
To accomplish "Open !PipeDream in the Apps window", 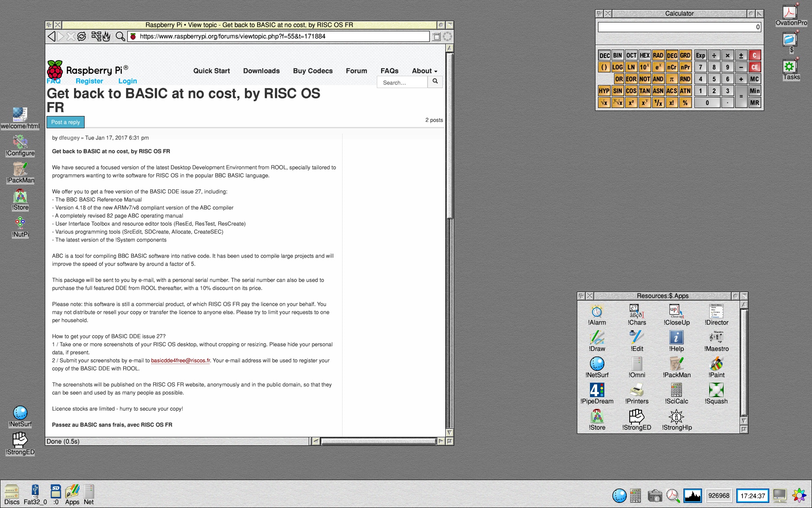I will [x=597, y=394].
